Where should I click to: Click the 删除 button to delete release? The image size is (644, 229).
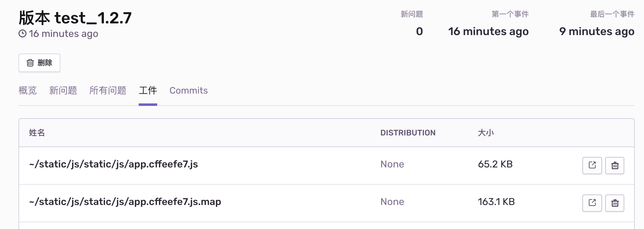pyautogui.click(x=39, y=63)
